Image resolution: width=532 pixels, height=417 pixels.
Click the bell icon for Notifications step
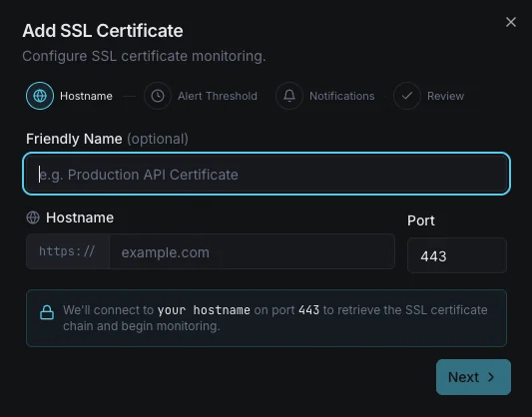289,96
